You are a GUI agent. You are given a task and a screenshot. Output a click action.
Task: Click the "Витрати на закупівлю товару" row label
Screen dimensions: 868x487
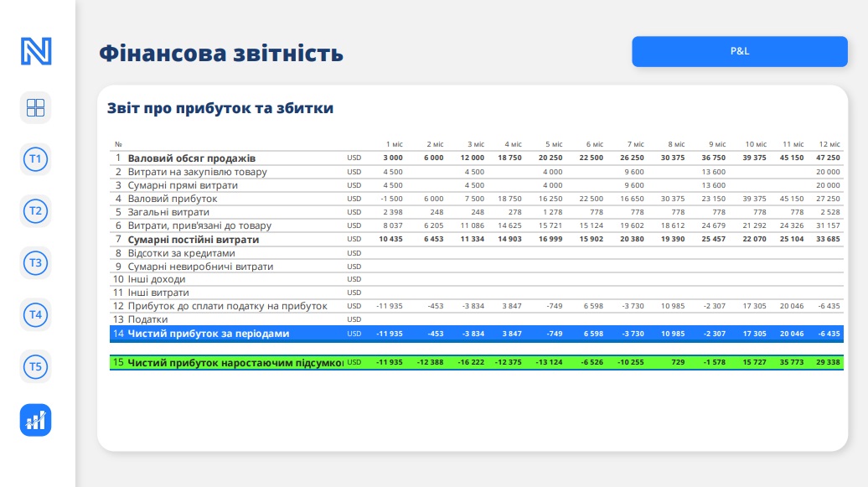197,172
